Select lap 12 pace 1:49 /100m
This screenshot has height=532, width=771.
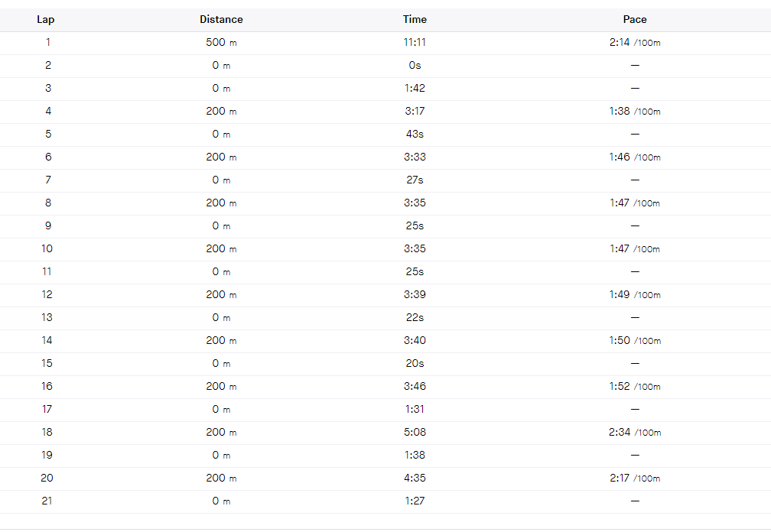pyautogui.click(x=635, y=295)
